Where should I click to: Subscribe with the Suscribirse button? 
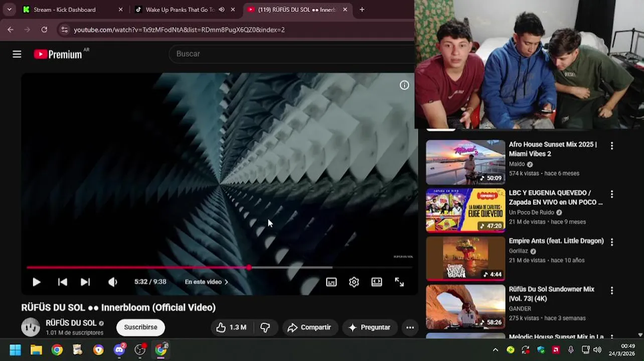coord(140,327)
